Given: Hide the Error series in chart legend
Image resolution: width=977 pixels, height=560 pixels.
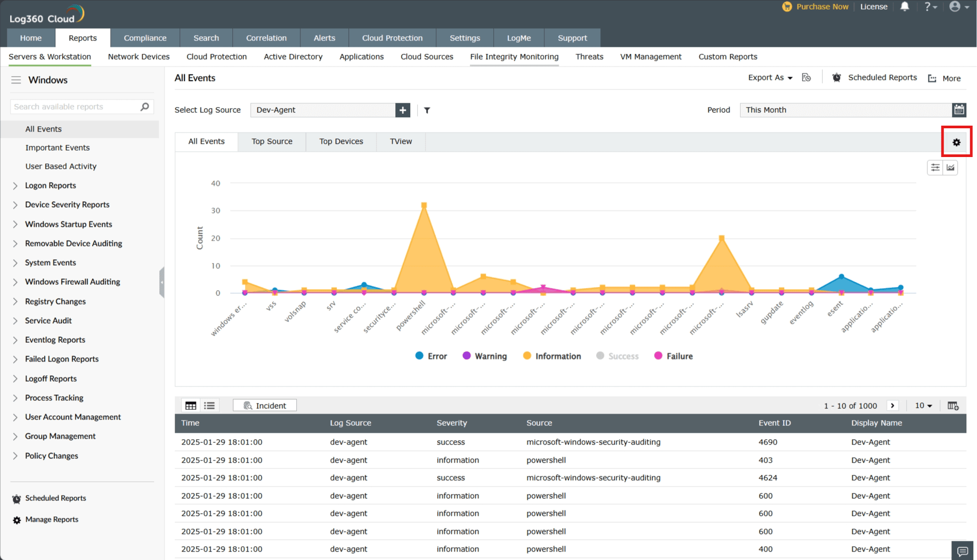Looking at the screenshot, I should [x=431, y=356].
